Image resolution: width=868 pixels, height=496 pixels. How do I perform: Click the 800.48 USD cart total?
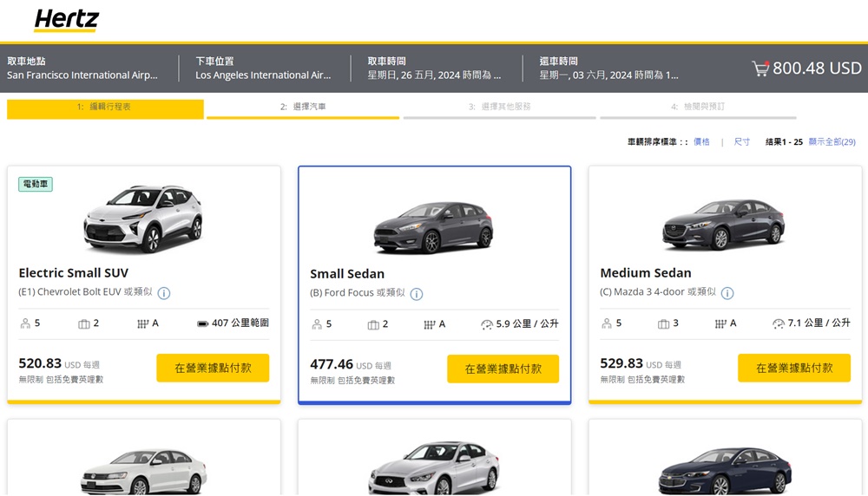817,69
